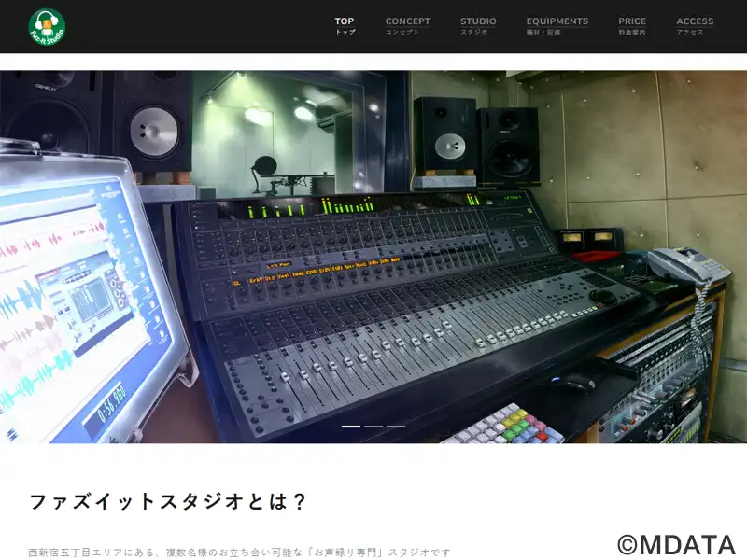Image resolution: width=747 pixels, height=560 pixels.
Task: Click the Fuz-it Studio headphone logo
Action: coord(47,26)
